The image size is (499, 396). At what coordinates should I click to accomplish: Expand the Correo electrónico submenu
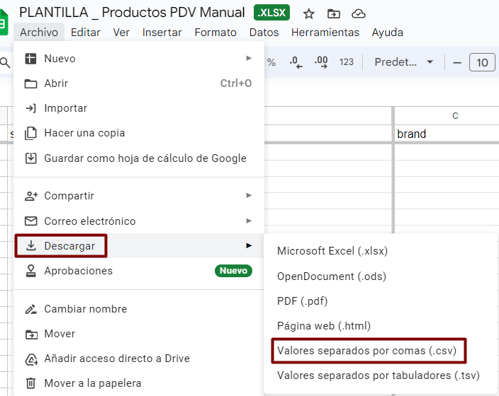(138, 221)
